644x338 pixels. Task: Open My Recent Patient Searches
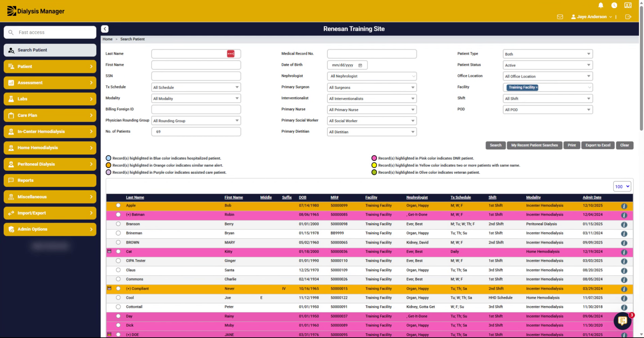point(534,145)
